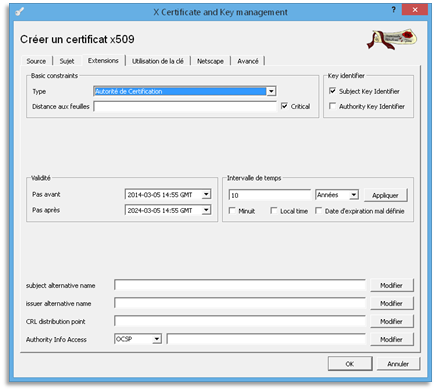Viewport: 435px width, 391px height.
Task: Click the subject alternative name field
Action: (240, 285)
